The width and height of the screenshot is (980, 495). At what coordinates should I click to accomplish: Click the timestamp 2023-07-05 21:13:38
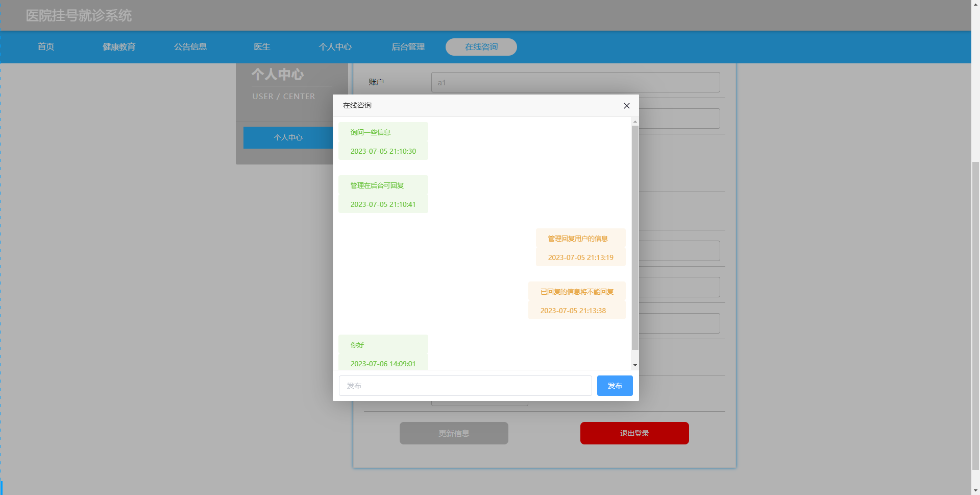tap(573, 311)
